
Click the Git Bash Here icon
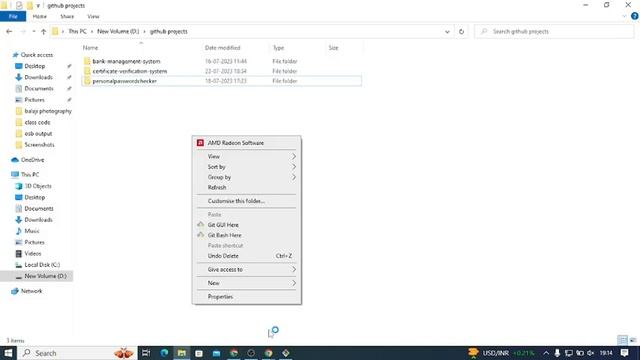point(200,235)
